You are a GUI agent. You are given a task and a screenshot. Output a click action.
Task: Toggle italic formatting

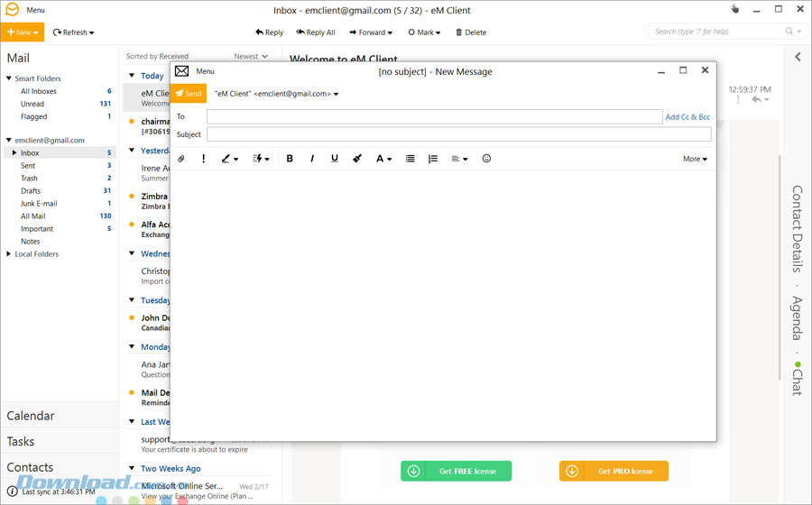(x=312, y=159)
